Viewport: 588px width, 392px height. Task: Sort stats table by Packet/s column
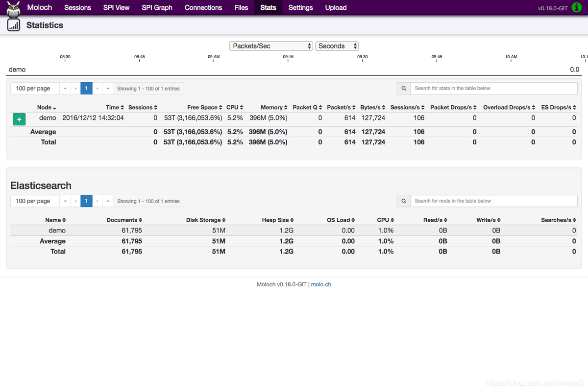pos(341,108)
